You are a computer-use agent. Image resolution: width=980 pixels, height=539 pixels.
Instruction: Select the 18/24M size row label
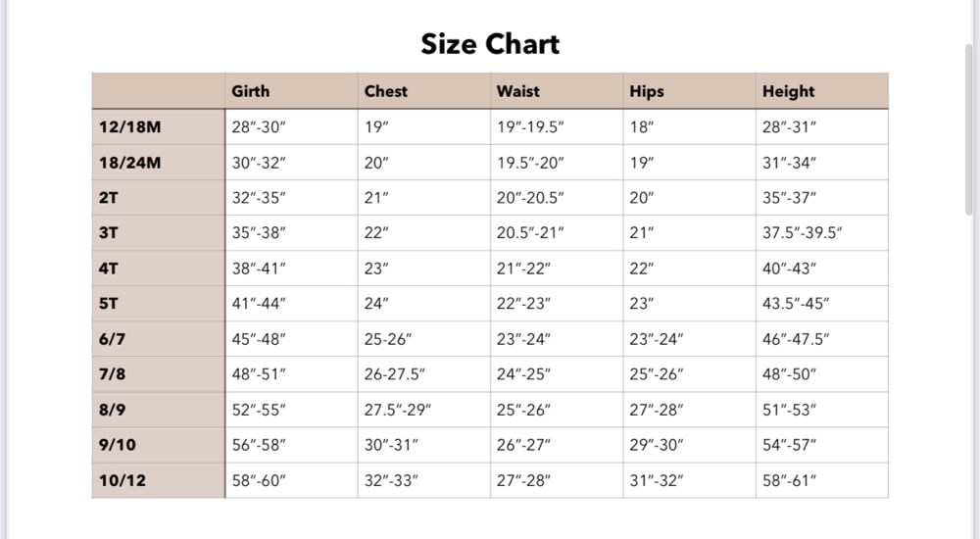pyautogui.click(x=130, y=163)
